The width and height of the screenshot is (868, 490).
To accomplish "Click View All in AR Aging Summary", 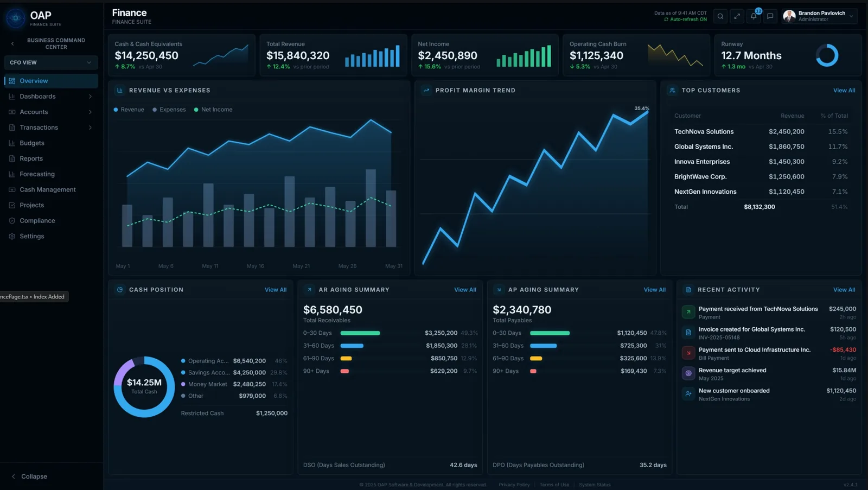I will (x=465, y=290).
